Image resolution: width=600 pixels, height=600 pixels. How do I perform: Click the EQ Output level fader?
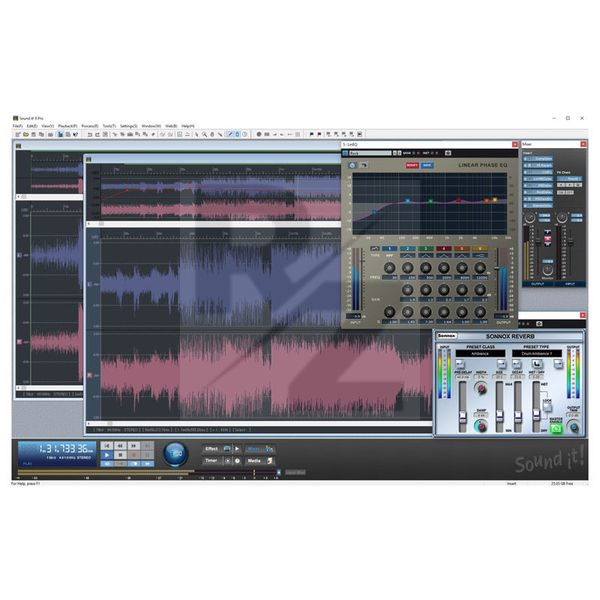497,269
